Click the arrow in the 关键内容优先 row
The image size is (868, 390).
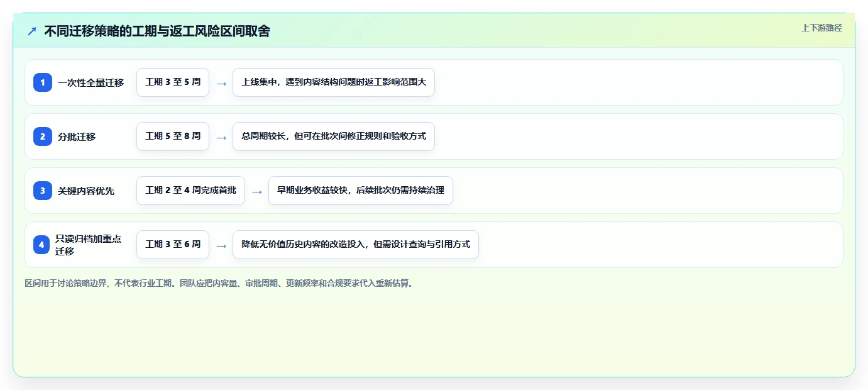[257, 191]
